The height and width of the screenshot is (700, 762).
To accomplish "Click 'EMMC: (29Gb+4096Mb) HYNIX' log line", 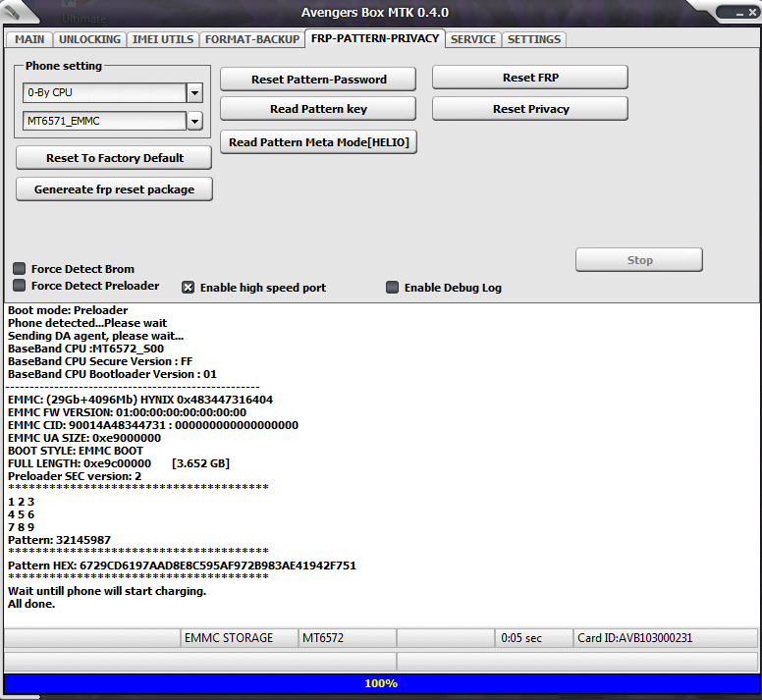I will coord(140,400).
